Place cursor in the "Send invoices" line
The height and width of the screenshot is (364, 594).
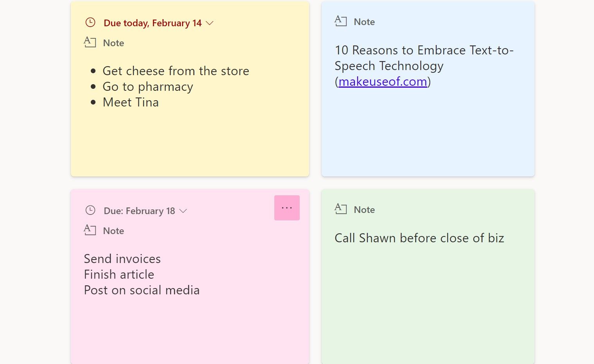point(122,259)
